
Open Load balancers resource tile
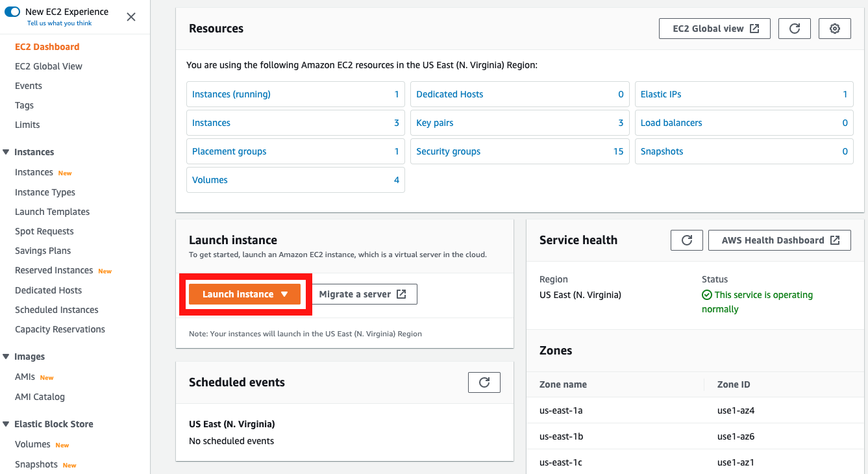[x=744, y=123]
